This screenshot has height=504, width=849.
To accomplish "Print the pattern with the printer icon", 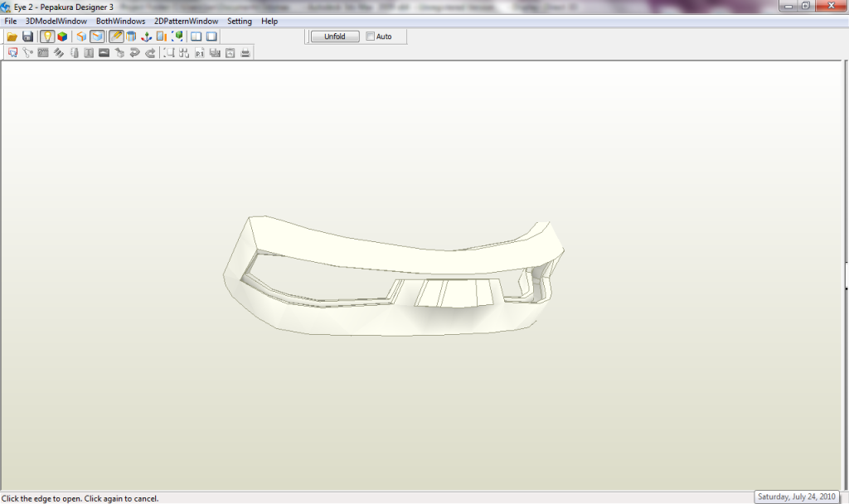I will [245, 53].
